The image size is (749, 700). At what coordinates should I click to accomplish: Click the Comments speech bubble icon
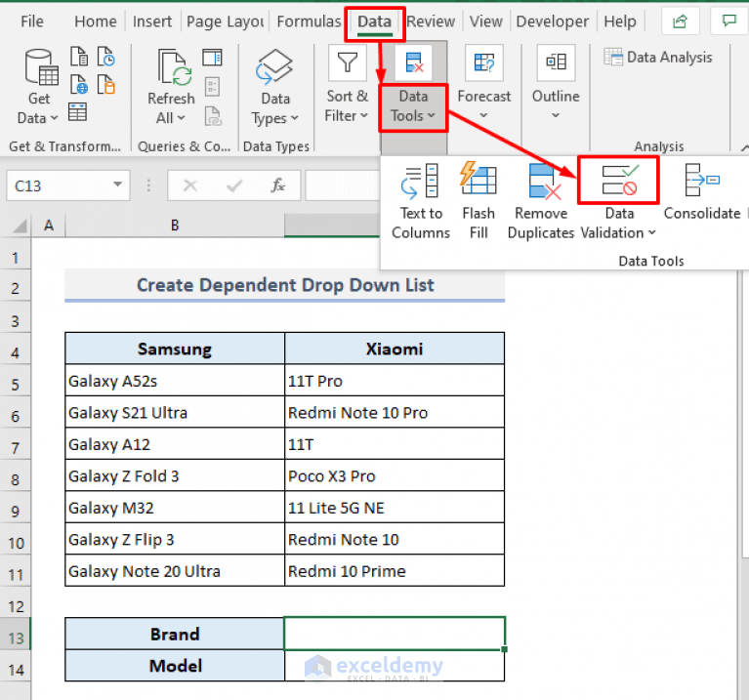coord(728,21)
